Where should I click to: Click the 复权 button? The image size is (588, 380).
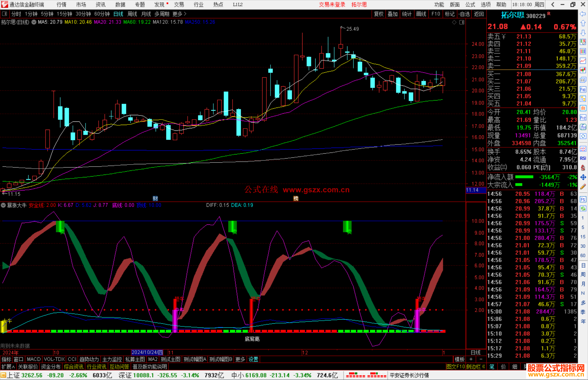pos(379,14)
